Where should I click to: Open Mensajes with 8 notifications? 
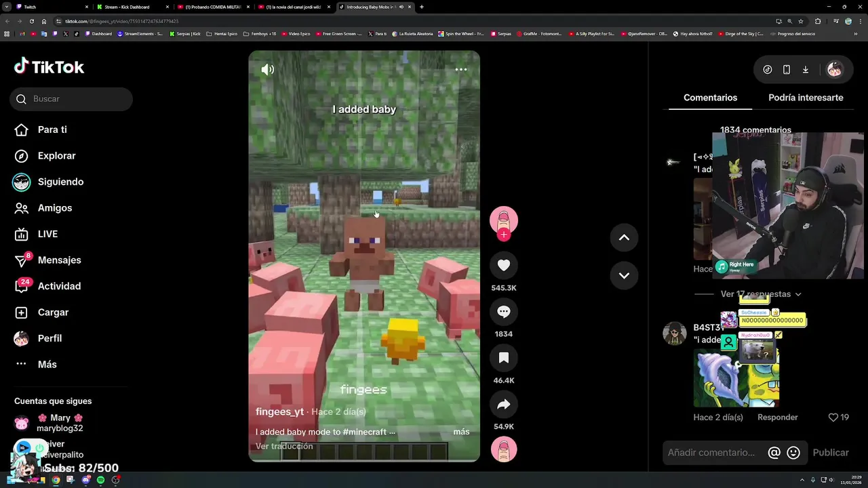pyautogui.click(x=47, y=260)
